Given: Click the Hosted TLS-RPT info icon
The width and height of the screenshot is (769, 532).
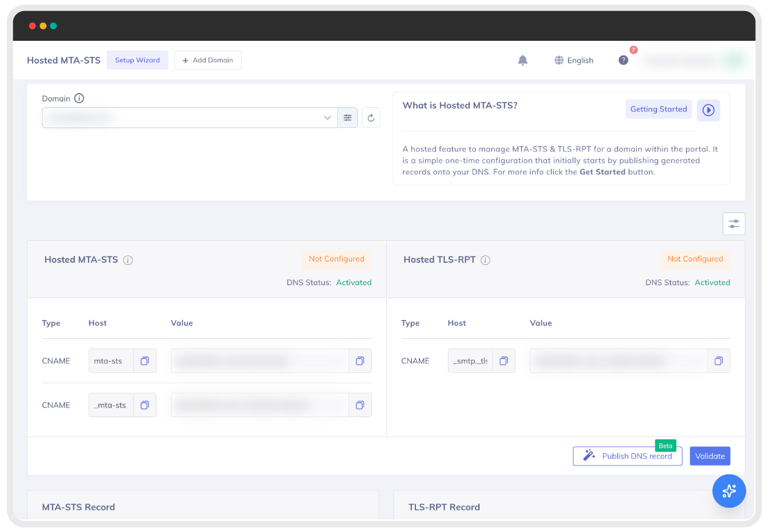Looking at the screenshot, I should tap(485, 260).
